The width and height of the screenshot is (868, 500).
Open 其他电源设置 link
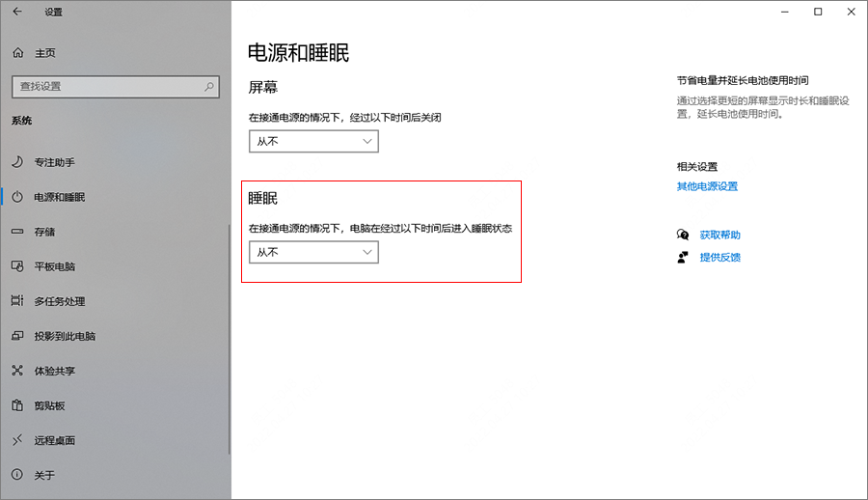click(x=707, y=186)
